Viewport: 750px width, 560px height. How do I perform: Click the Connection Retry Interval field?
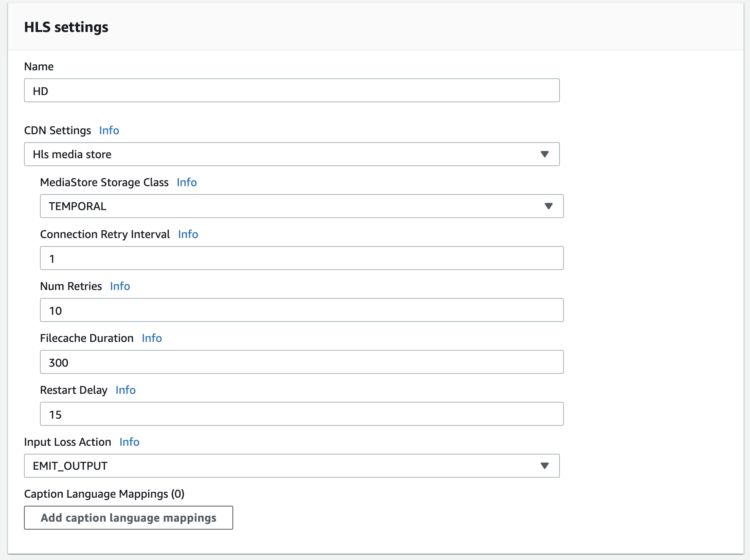coord(302,258)
